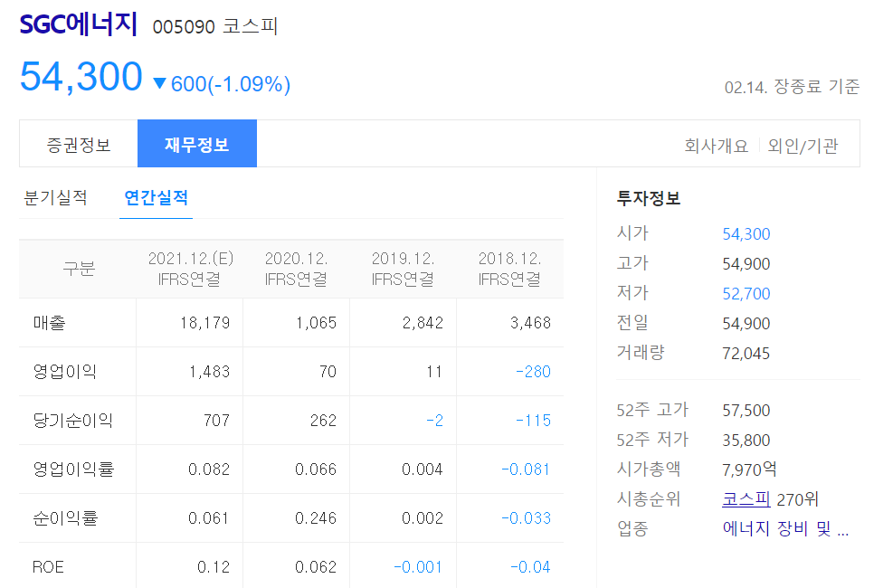Image resolution: width=874 pixels, height=588 pixels.
Task: Click the 2018.12. column header
Action: coord(510,269)
